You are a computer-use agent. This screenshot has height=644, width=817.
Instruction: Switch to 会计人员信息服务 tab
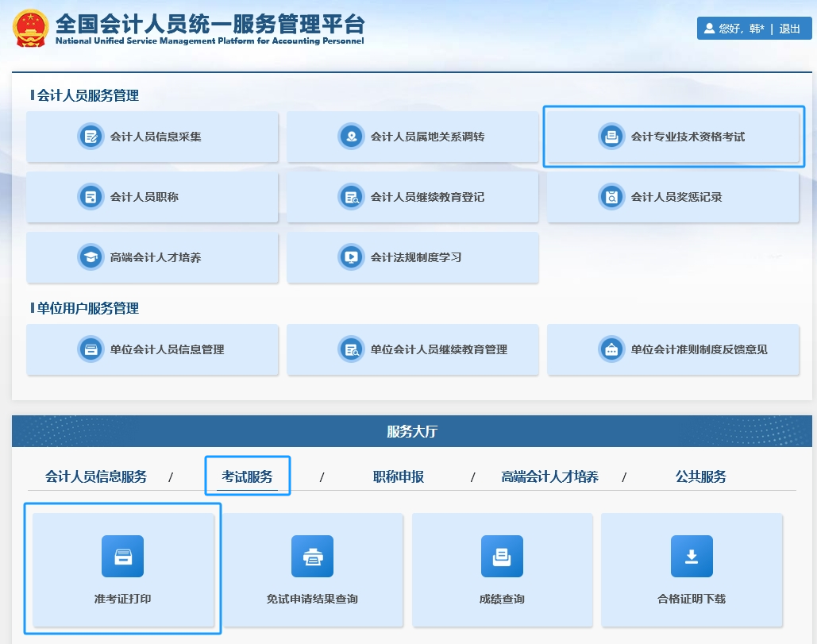click(97, 476)
